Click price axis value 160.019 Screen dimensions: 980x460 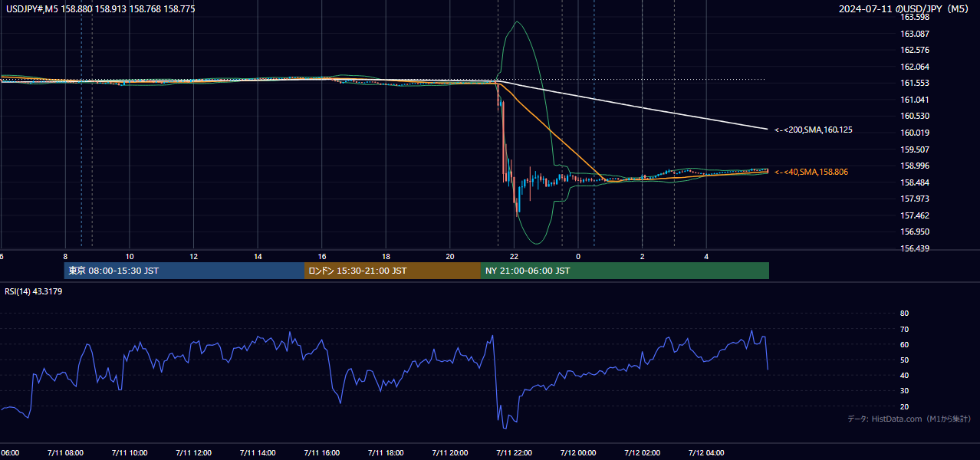point(914,133)
